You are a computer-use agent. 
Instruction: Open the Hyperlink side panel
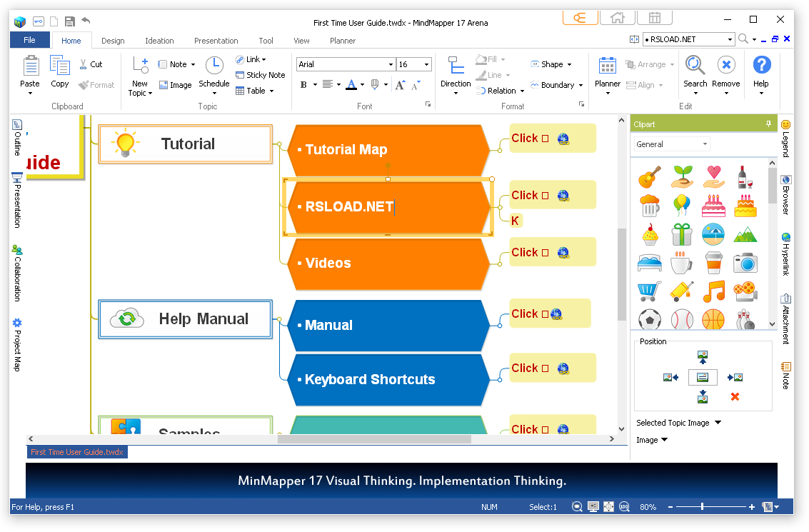click(785, 254)
